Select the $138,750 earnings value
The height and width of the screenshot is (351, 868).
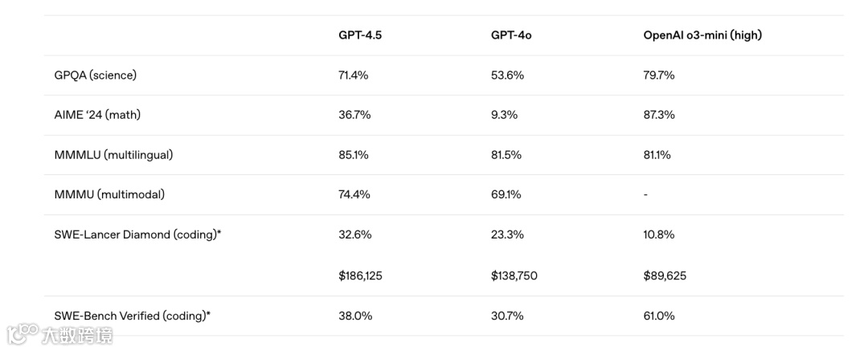pyautogui.click(x=514, y=275)
